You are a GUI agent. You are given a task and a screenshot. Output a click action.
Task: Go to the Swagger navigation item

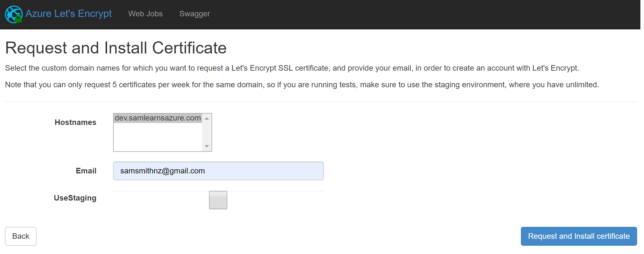[194, 14]
